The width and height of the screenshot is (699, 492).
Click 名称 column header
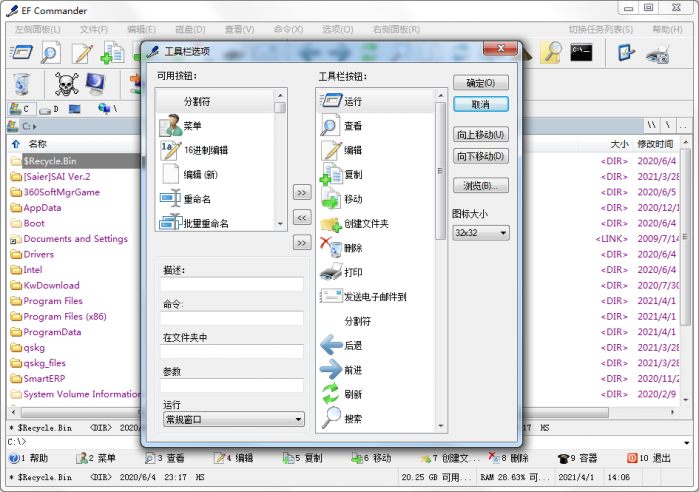pos(37,144)
